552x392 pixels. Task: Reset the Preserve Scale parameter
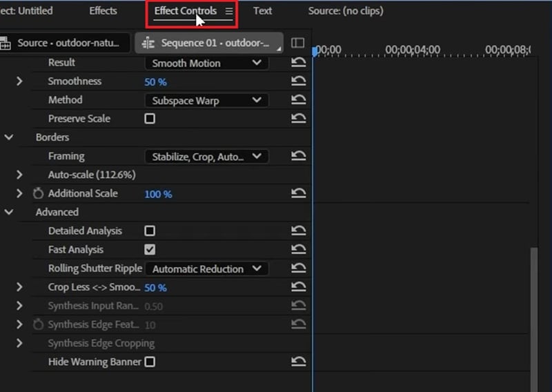coord(298,118)
